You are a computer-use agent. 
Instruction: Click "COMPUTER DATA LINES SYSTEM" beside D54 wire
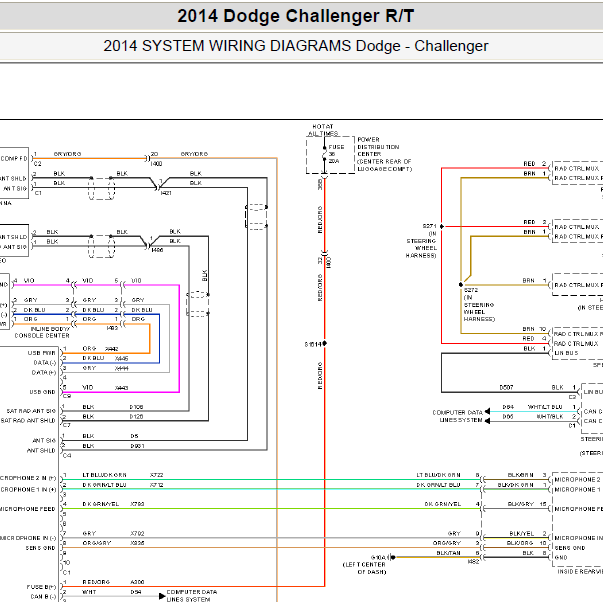coord(192,596)
